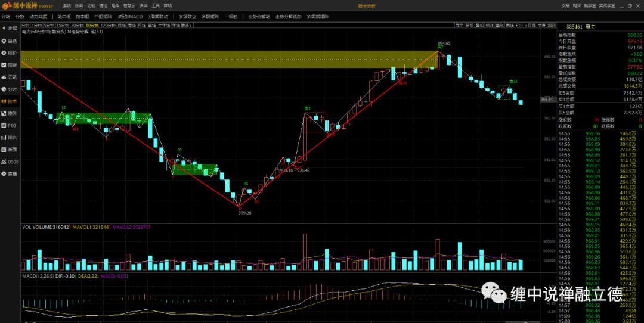Screen dimensions: 644x323
Task: Select 3级别MACD toolbar item
Action: pyautogui.click(x=130, y=17)
